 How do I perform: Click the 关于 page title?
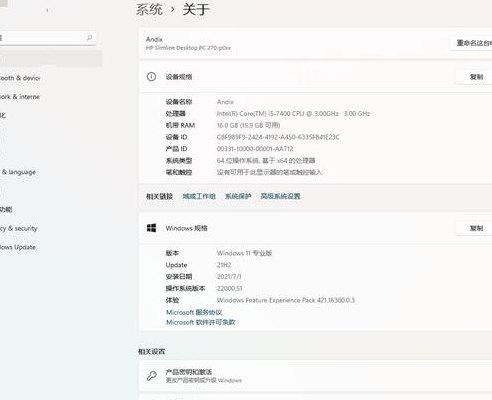196,9
